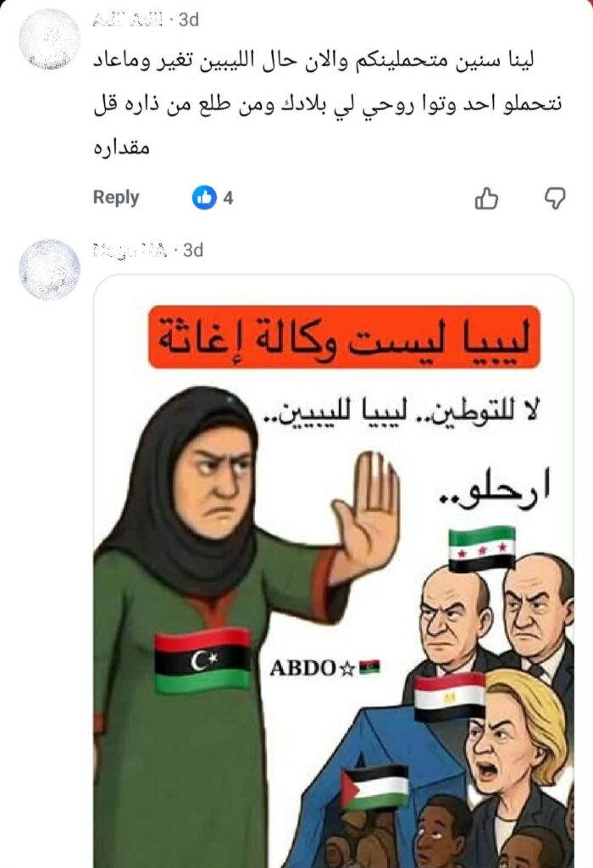Click the Egyptian flag in the cartoon
Image resolution: width=593 pixels, height=868 pixels.
click(450, 697)
